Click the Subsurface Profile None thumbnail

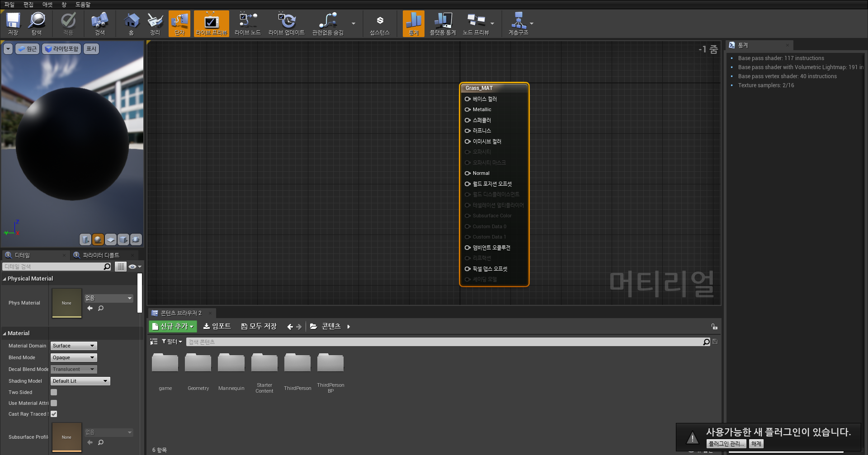[67, 437]
